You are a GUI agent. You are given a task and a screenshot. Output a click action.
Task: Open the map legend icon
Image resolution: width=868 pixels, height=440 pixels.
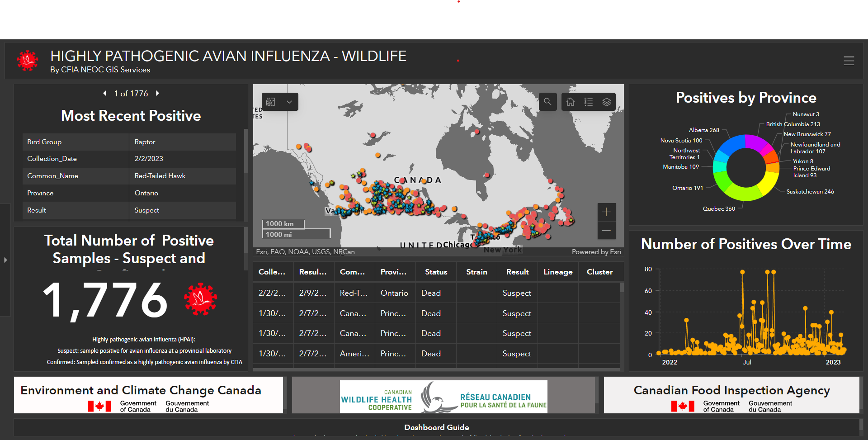coord(588,102)
